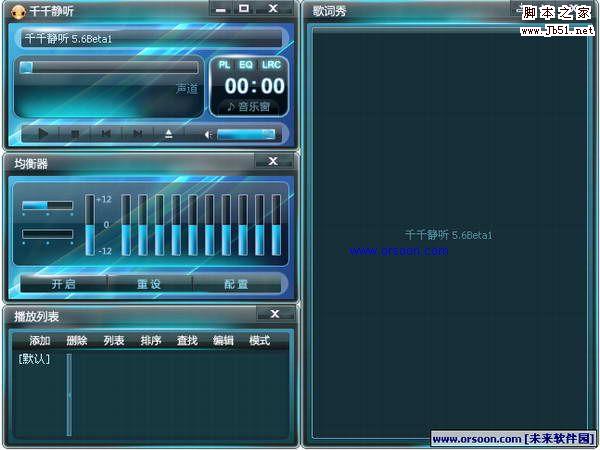Adjust the last equalizer band slider
The image size is (600, 450).
[x=276, y=225]
